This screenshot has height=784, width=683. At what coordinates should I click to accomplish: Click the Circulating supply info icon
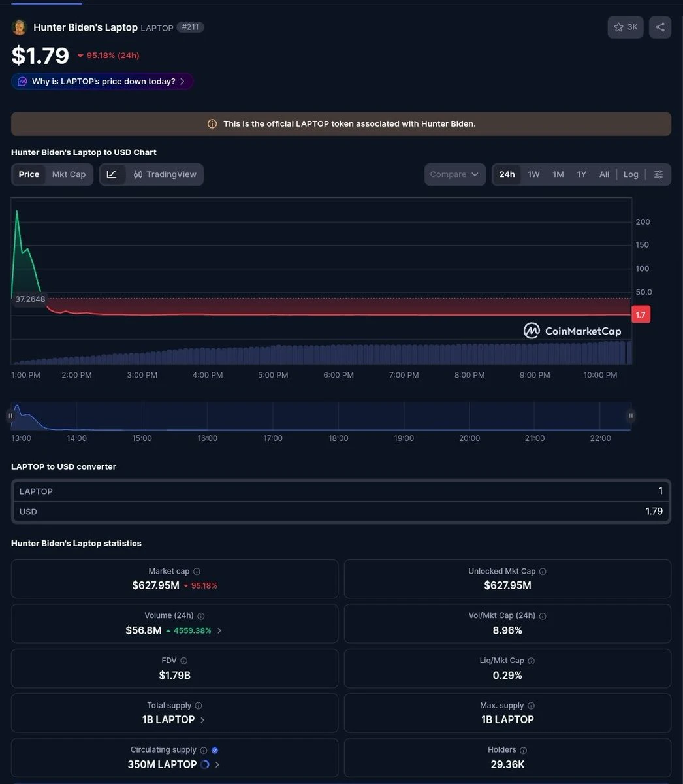[x=204, y=751]
